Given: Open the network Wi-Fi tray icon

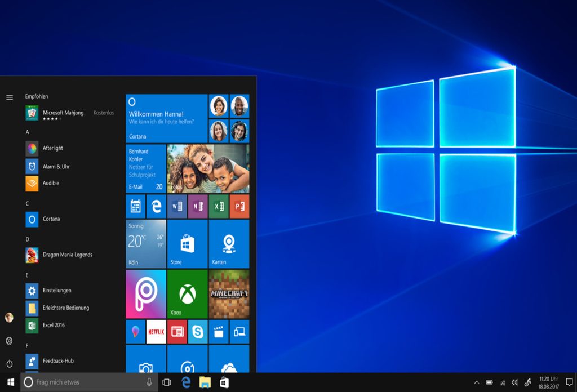Looking at the screenshot, I should 502,382.
